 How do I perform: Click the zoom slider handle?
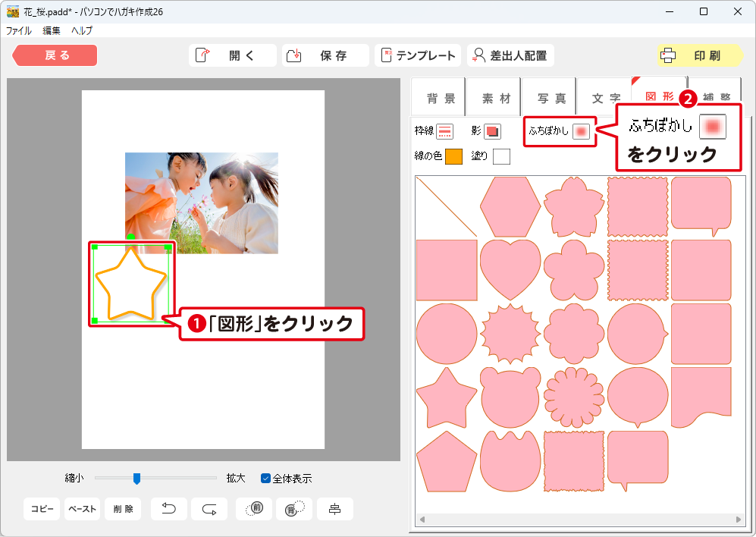136,478
